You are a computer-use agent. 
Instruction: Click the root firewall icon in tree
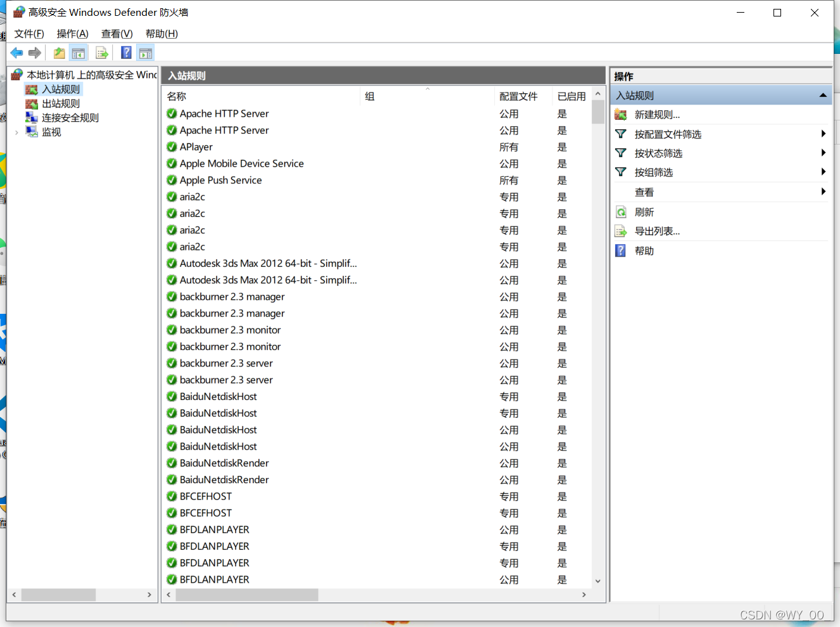click(x=17, y=75)
